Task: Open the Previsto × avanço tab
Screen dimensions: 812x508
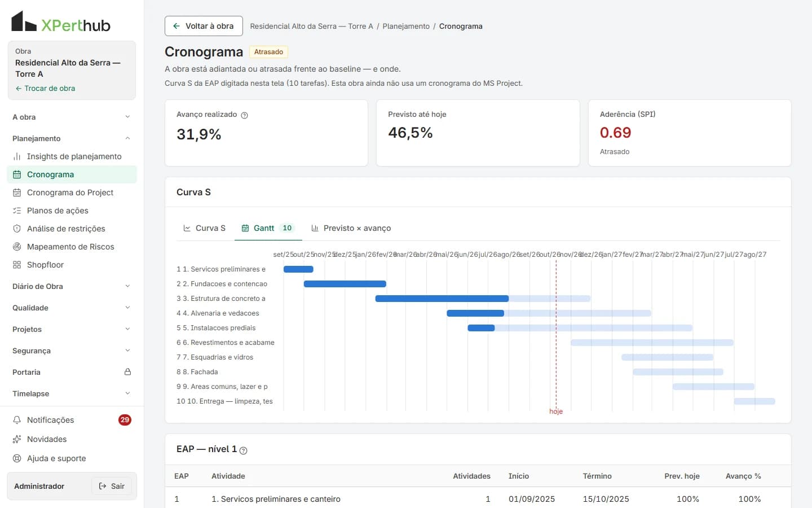Action: (x=351, y=228)
